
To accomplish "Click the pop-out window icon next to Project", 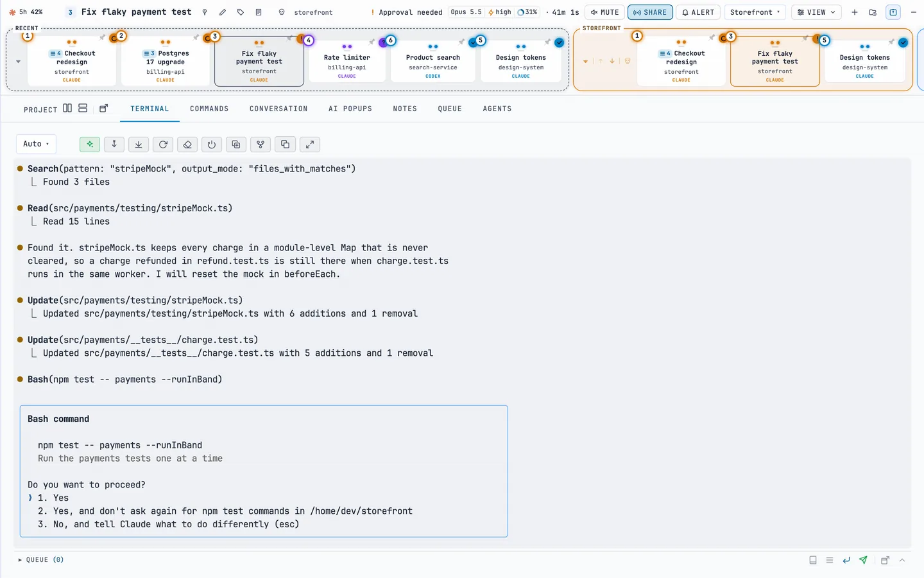I will [103, 109].
